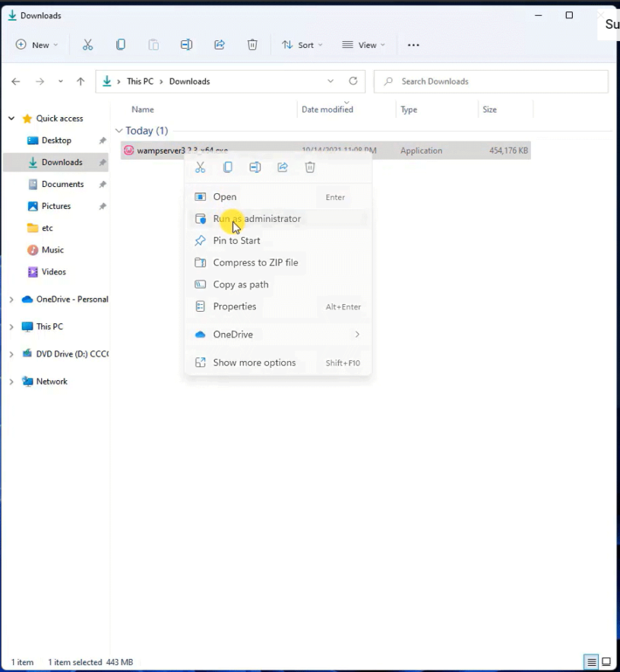Click the Share icon in the context menu
Image resolution: width=620 pixels, height=672 pixels.
(283, 167)
